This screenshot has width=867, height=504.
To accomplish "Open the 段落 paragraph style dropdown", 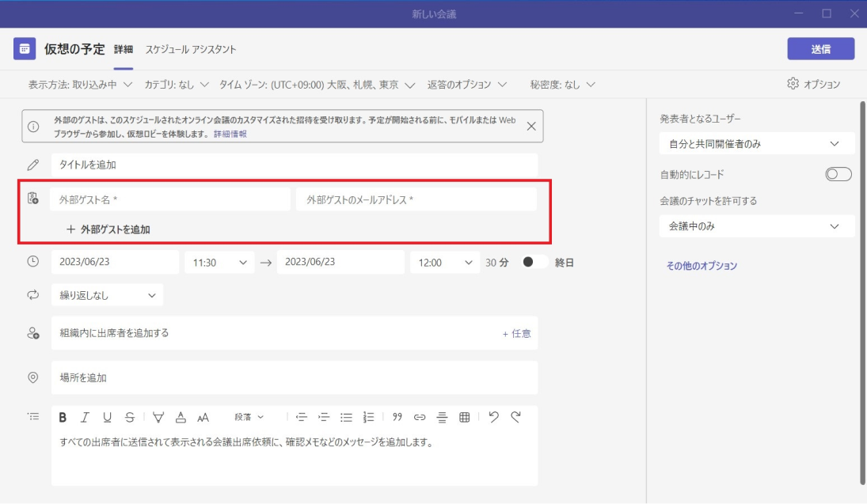I will (x=249, y=417).
